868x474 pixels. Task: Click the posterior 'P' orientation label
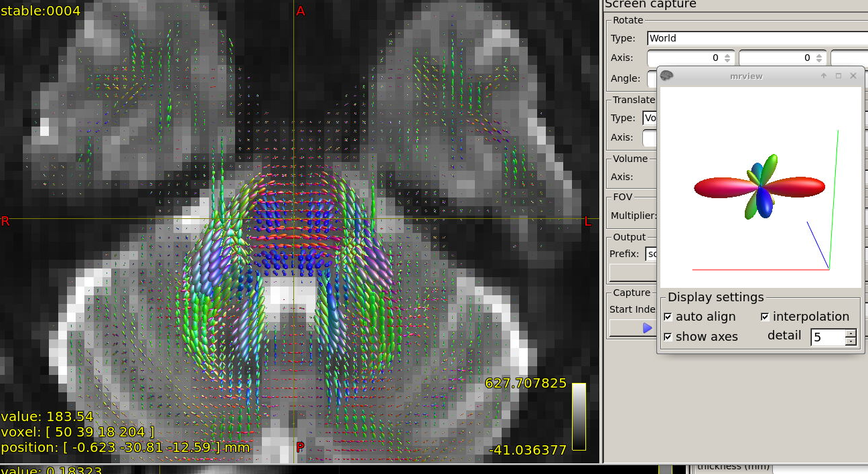click(300, 448)
